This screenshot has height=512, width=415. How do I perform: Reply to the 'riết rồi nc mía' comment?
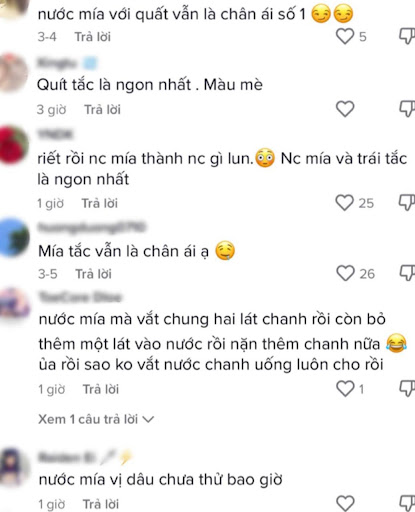(100, 203)
